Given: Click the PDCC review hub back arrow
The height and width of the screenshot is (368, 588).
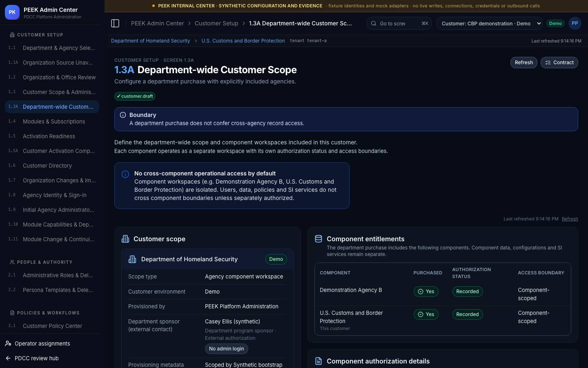Looking at the screenshot, I should [x=8, y=358].
